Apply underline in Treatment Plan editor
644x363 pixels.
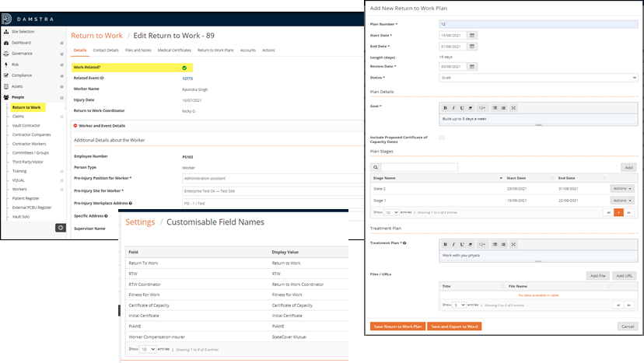pos(462,244)
